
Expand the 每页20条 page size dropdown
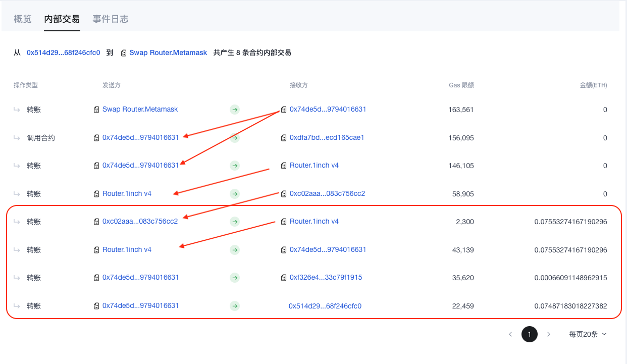(588, 334)
